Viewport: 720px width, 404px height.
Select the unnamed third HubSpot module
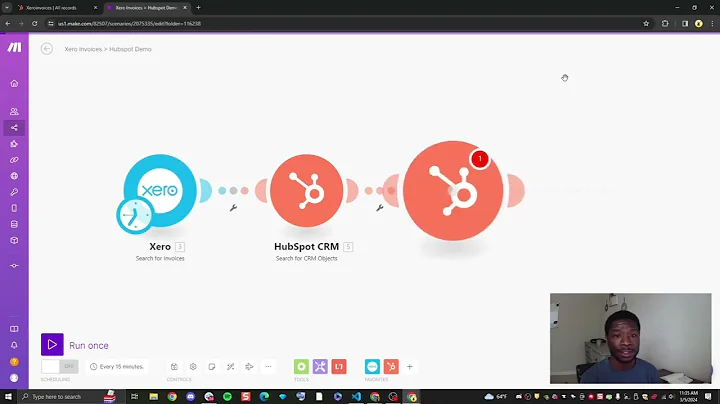(x=453, y=191)
